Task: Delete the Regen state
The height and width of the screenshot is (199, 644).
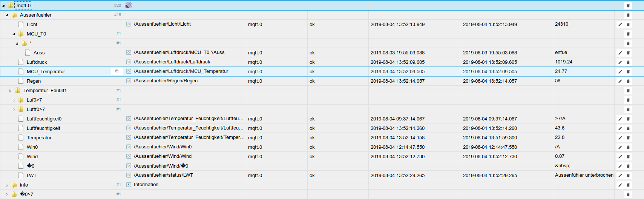Action: coord(628,81)
